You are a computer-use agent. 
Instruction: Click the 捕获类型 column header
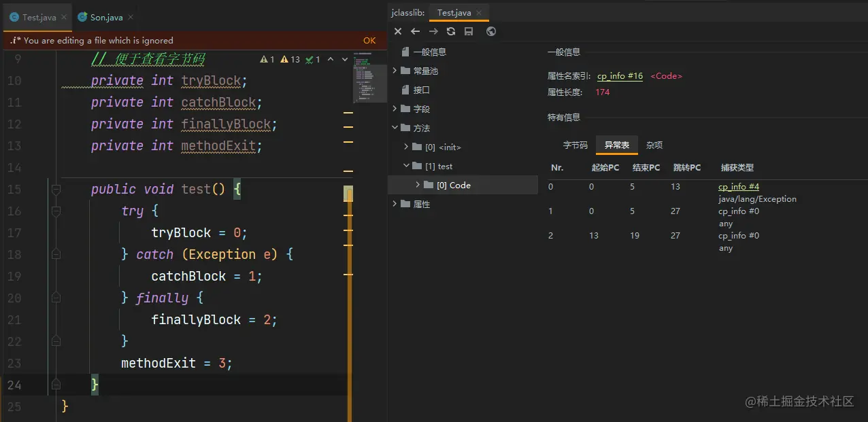(737, 167)
